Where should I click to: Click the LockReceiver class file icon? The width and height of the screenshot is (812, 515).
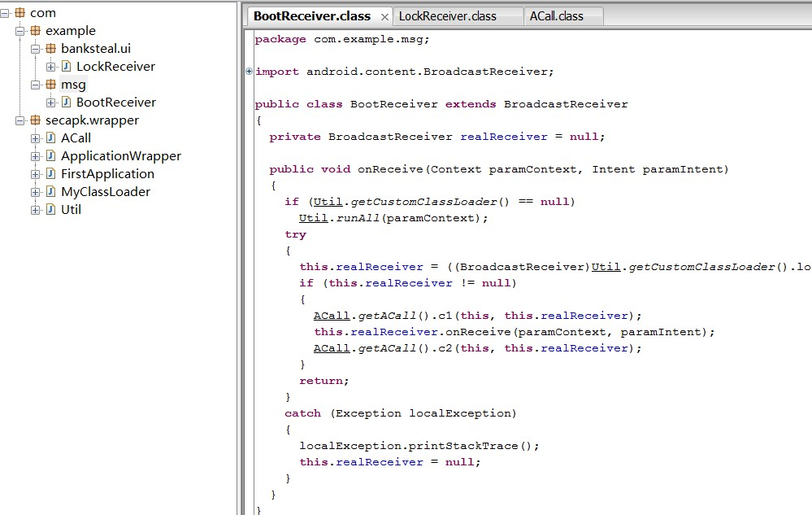coord(67,66)
